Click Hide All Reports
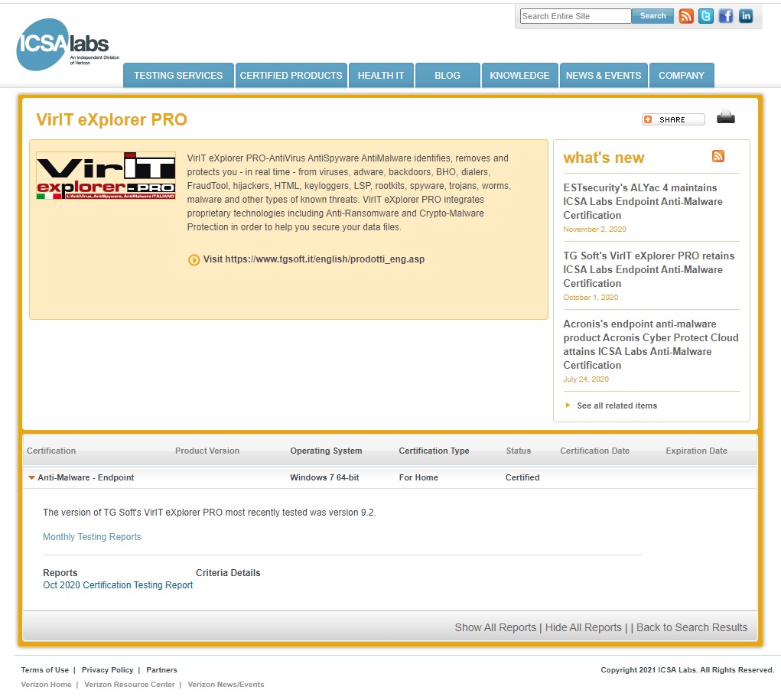 [583, 627]
